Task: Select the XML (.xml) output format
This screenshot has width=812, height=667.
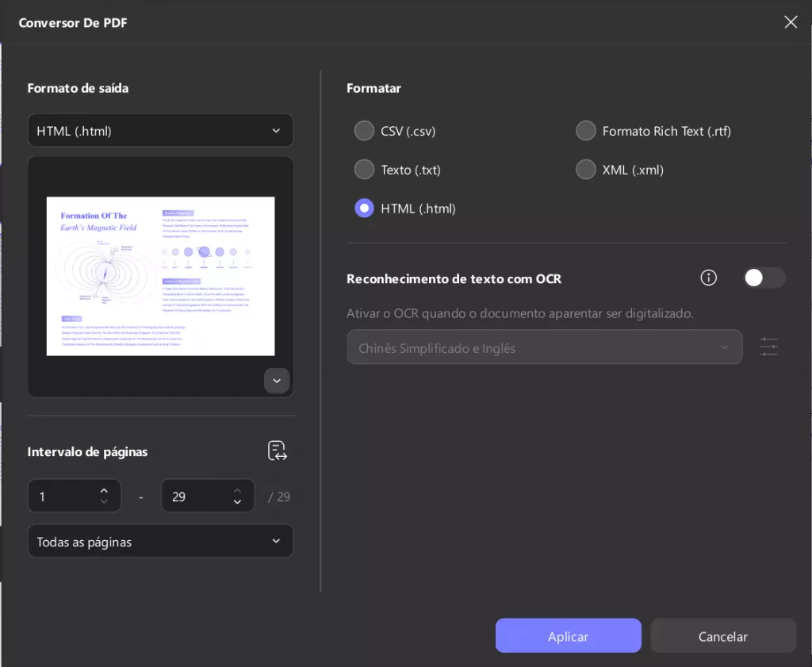Action: (585, 169)
